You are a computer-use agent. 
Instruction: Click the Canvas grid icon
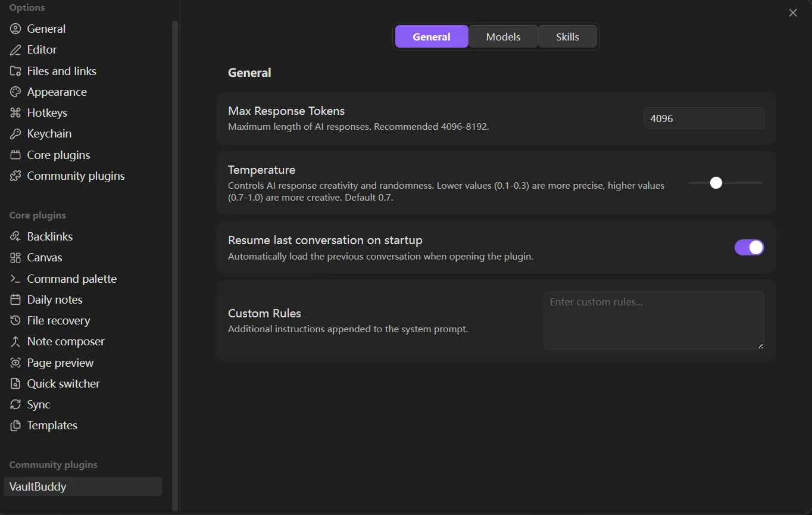point(15,257)
